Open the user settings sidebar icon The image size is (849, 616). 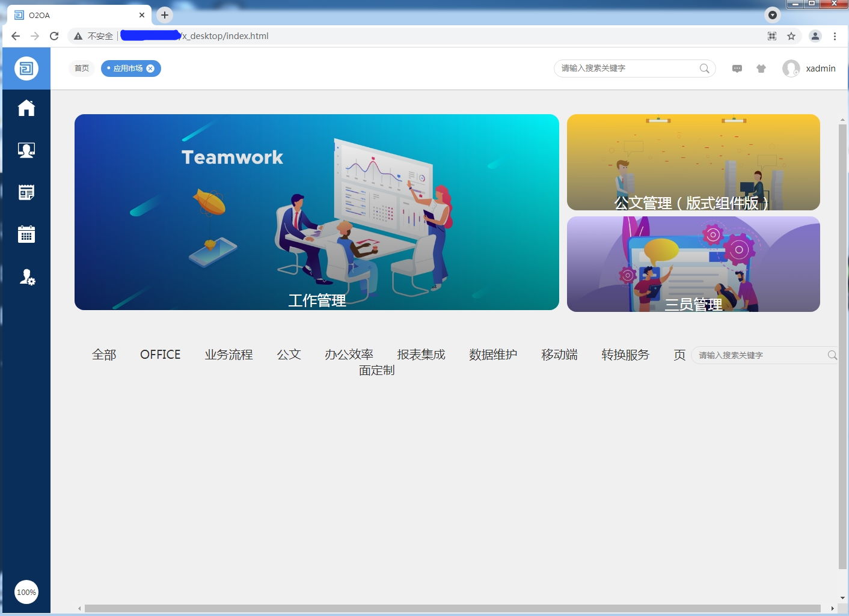pyautogui.click(x=27, y=277)
